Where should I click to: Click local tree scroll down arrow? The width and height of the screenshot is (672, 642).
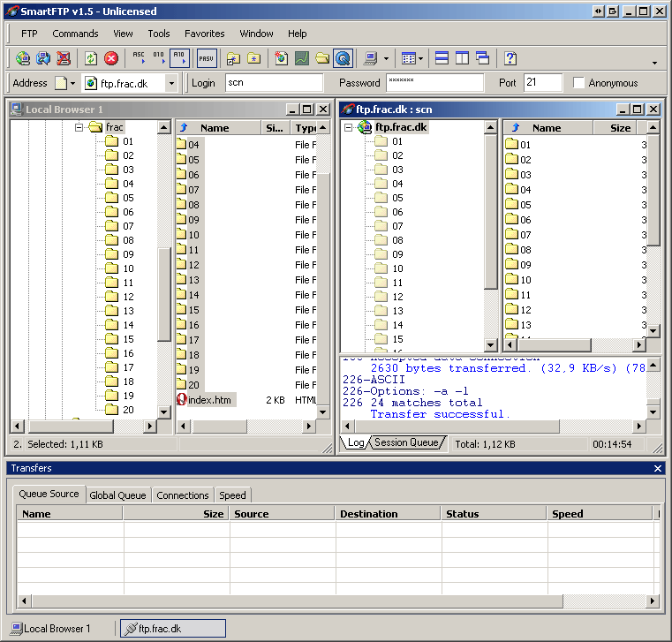click(x=163, y=412)
